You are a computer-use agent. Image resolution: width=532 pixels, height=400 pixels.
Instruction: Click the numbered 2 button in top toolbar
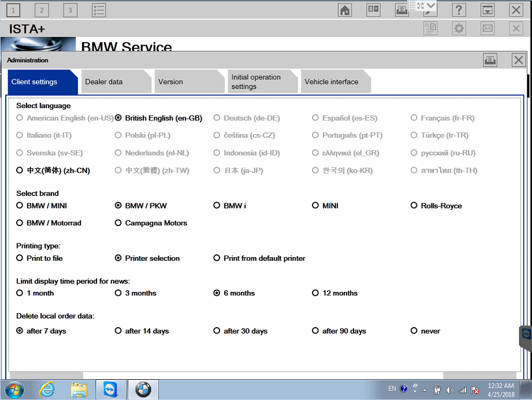[42, 10]
